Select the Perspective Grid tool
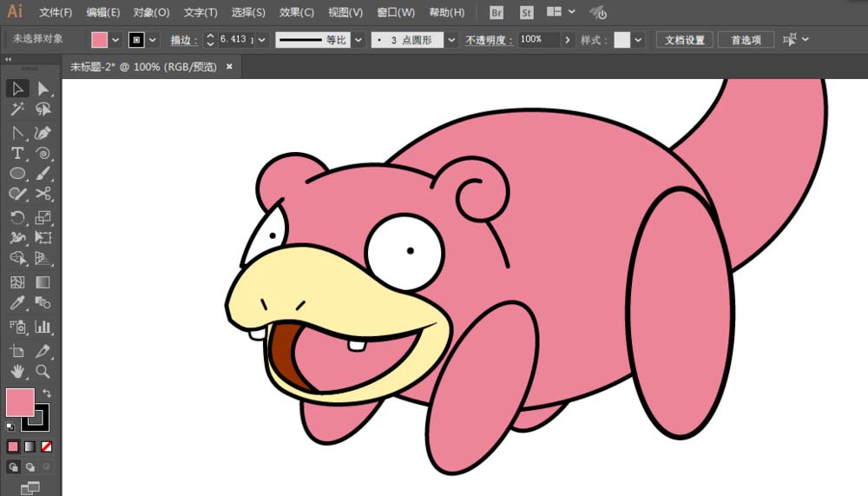 tap(43, 258)
